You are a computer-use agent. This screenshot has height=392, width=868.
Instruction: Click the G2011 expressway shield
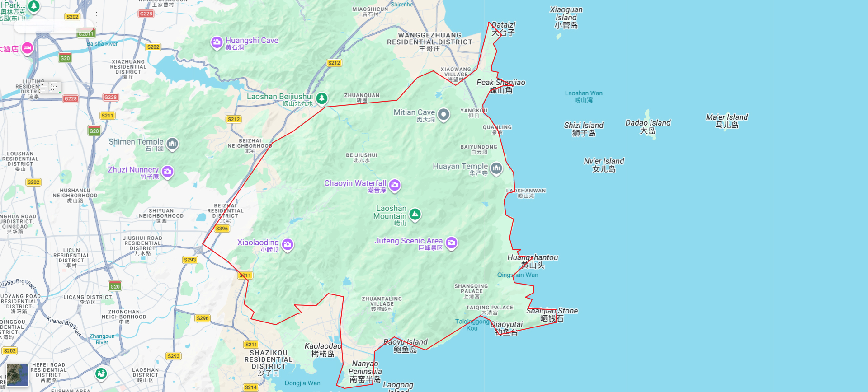pyautogui.click(x=86, y=33)
